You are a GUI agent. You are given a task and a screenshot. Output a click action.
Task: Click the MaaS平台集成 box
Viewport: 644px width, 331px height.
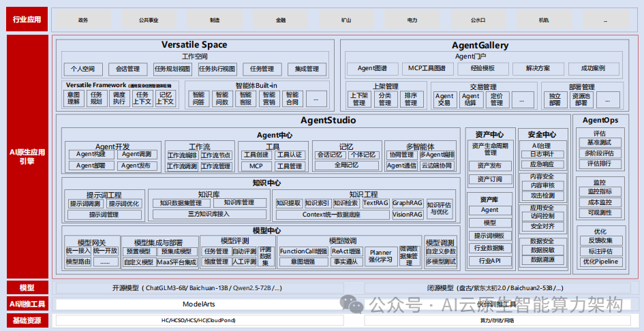(x=177, y=262)
